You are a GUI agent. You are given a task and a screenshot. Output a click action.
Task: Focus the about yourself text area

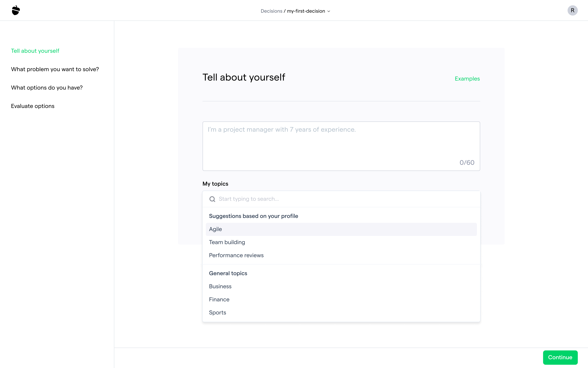pyautogui.click(x=341, y=146)
